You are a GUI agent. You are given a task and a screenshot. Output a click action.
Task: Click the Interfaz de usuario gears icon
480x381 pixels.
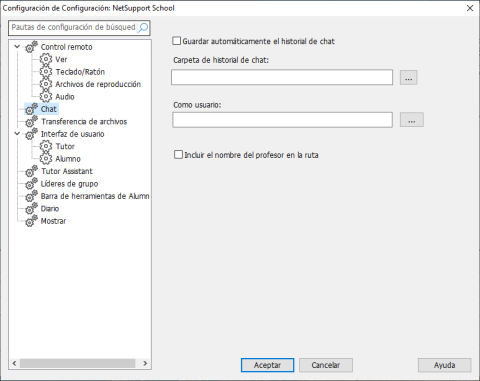[x=32, y=134]
